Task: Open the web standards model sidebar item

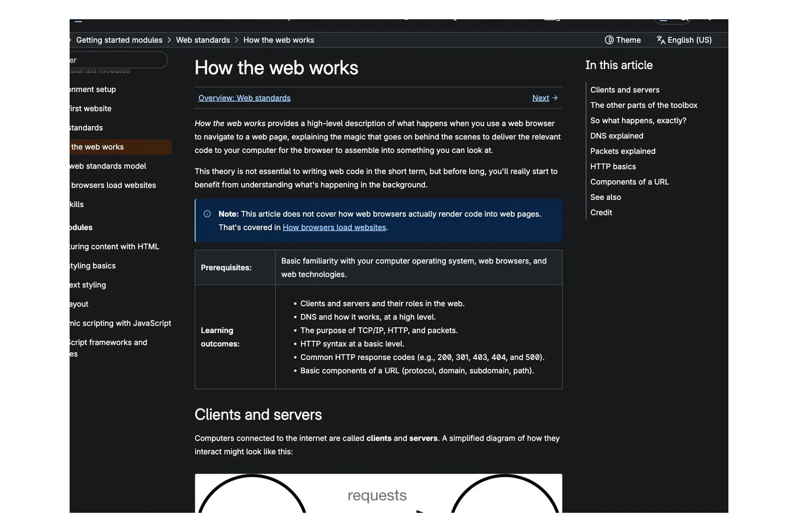Action: click(x=108, y=166)
